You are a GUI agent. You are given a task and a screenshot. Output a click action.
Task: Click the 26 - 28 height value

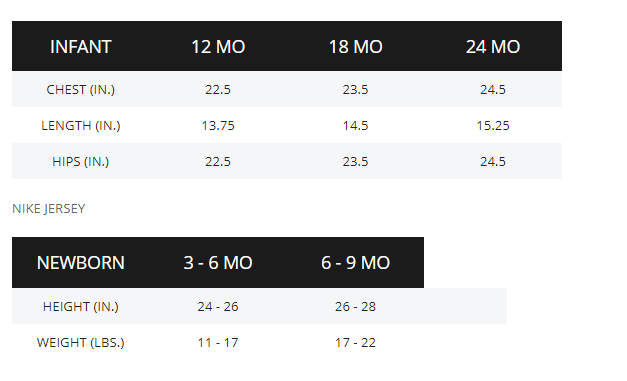[355, 307]
